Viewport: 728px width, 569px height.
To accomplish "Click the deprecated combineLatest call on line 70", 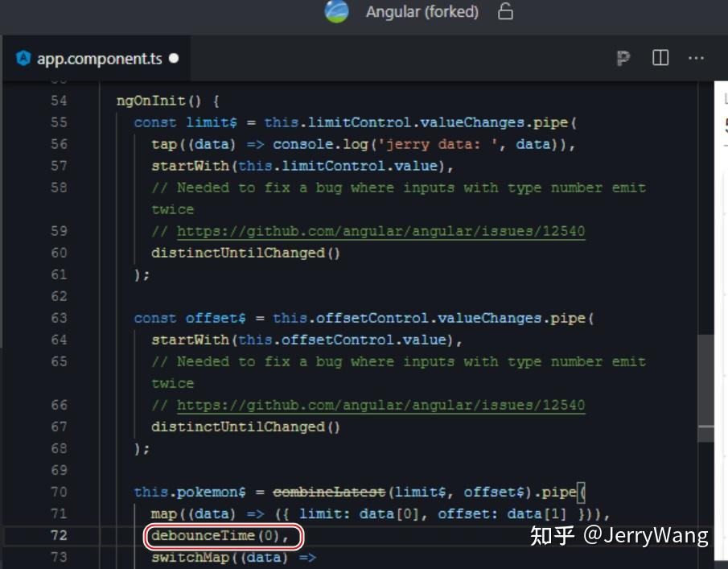I will (x=329, y=492).
